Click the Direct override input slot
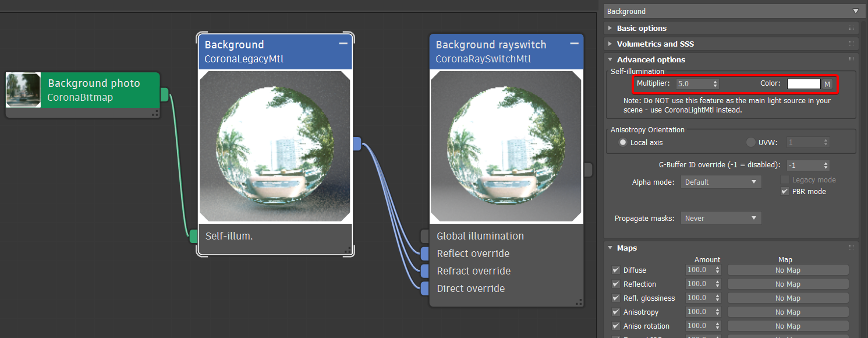The height and width of the screenshot is (338, 868). [x=424, y=288]
